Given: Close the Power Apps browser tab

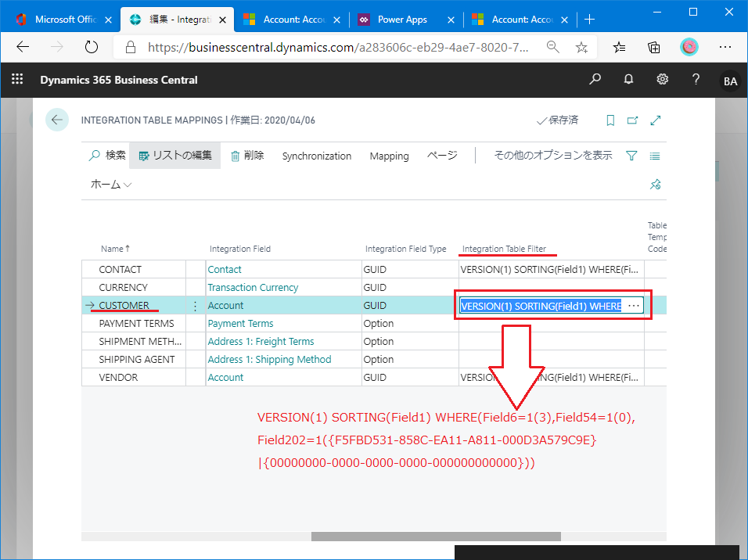Looking at the screenshot, I should (x=451, y=20).
